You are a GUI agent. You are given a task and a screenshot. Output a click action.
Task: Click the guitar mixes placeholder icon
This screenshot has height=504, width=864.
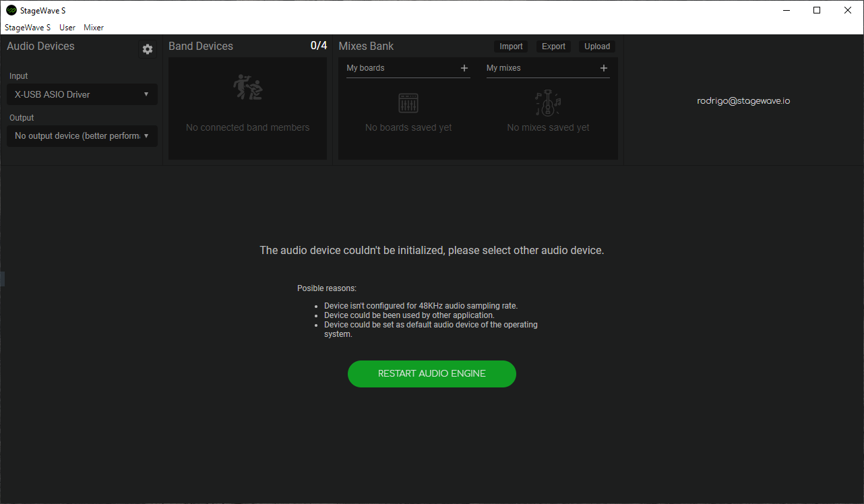tap(548, 103)
